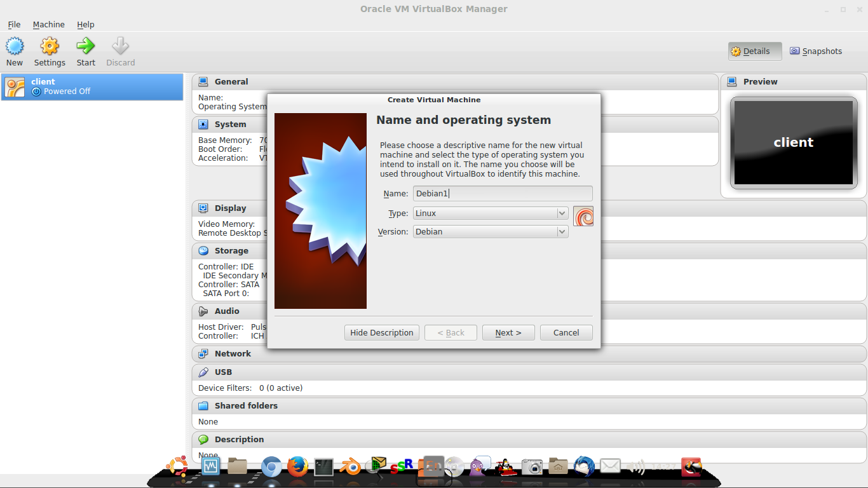868x488 pixels.
Task: Open the File menu
Action: pyautogui.click(x=14, y=24)
